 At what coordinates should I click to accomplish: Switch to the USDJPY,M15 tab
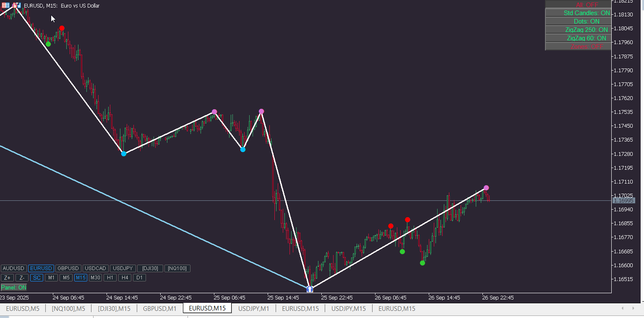tap(349, 309)
